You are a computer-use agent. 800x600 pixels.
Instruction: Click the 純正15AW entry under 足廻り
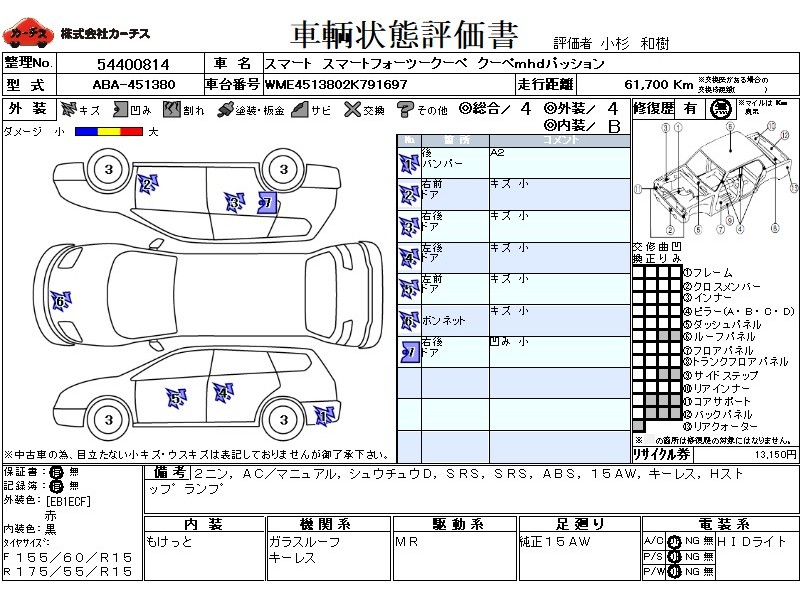pos(555,542)
